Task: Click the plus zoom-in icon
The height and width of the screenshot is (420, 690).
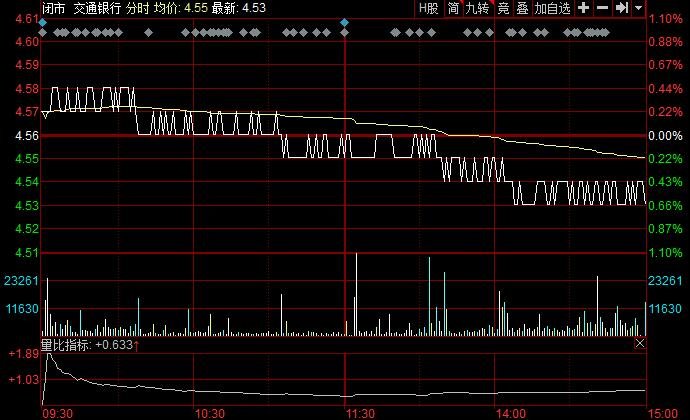Action: 584,7
